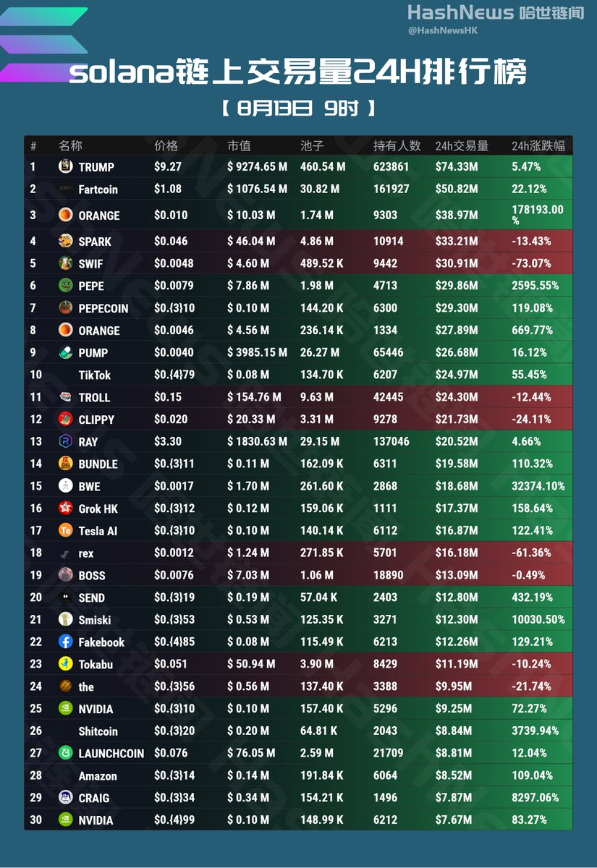This screenshot has height=868, width=597.
Task: Click the SEND token icon
Action: pos(66,597)
